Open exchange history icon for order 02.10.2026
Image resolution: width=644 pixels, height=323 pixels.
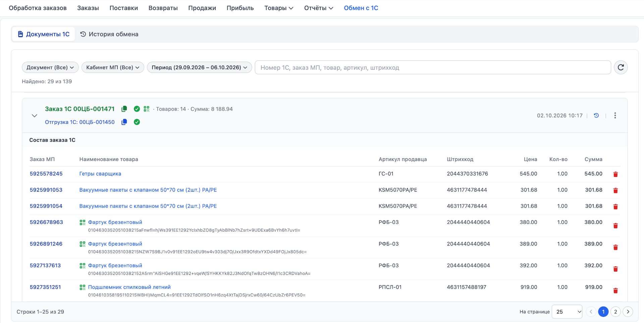pyautogui.click(x=596, y=116)
